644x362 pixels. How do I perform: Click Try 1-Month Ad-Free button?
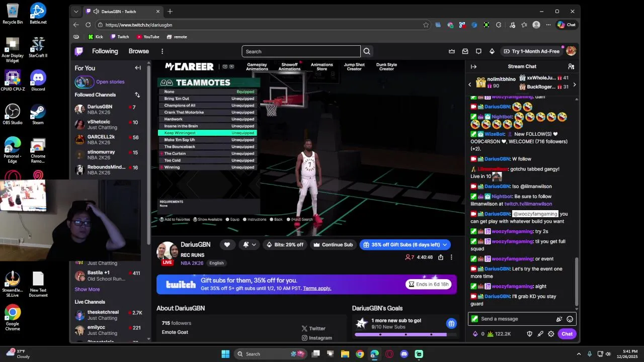(x=531, y=51)
